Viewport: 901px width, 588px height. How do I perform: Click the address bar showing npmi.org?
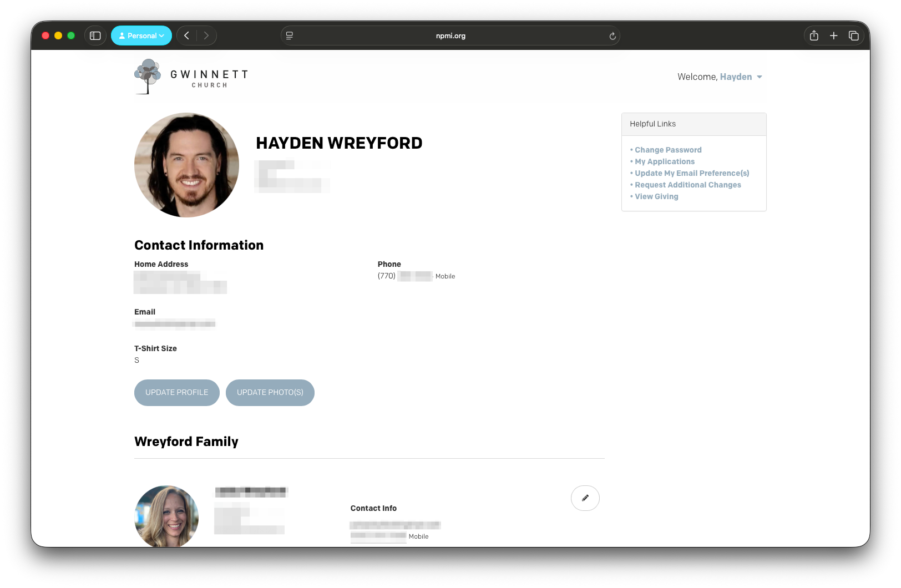tap(450, 36)
